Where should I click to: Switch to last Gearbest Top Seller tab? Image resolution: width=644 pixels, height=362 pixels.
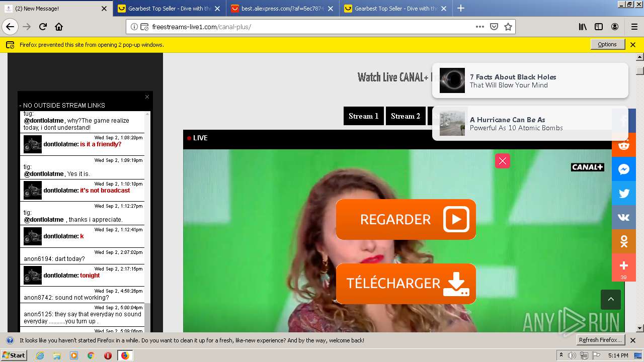(x=395, y=9)
